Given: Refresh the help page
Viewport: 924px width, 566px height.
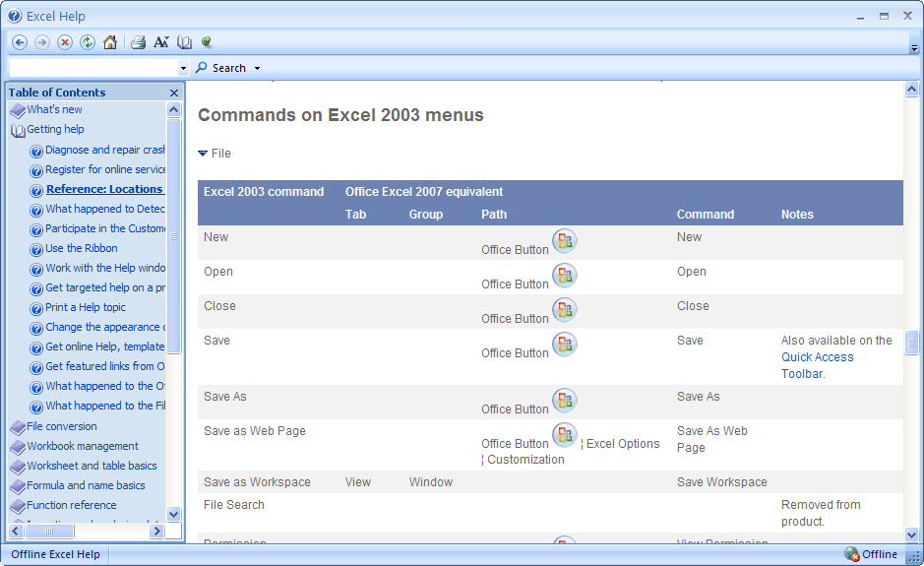Looking at the screenshot, I should 88,42.
